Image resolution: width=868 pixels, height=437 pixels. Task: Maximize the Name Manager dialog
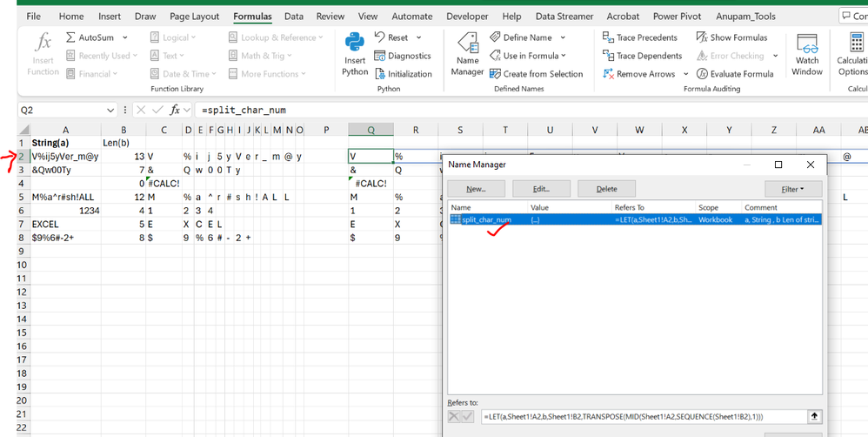tap(778, 165)
